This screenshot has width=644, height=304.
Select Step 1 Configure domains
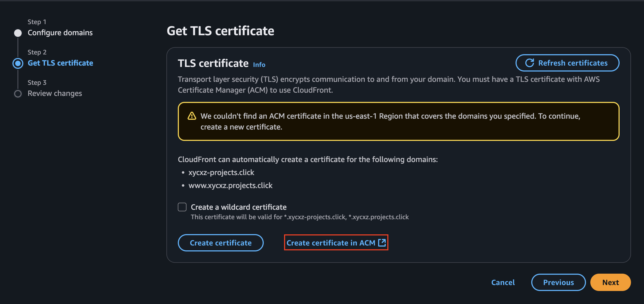(x=60, y=33)
